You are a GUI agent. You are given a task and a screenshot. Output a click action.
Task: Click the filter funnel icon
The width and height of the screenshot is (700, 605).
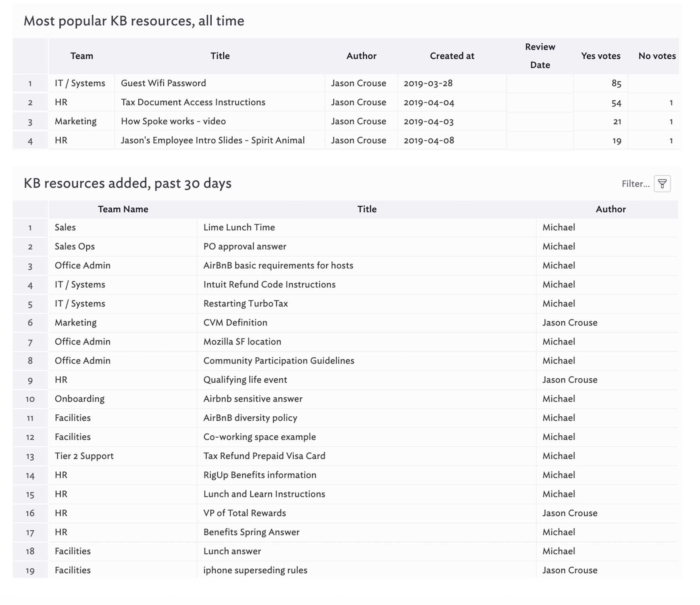point(662,184)
